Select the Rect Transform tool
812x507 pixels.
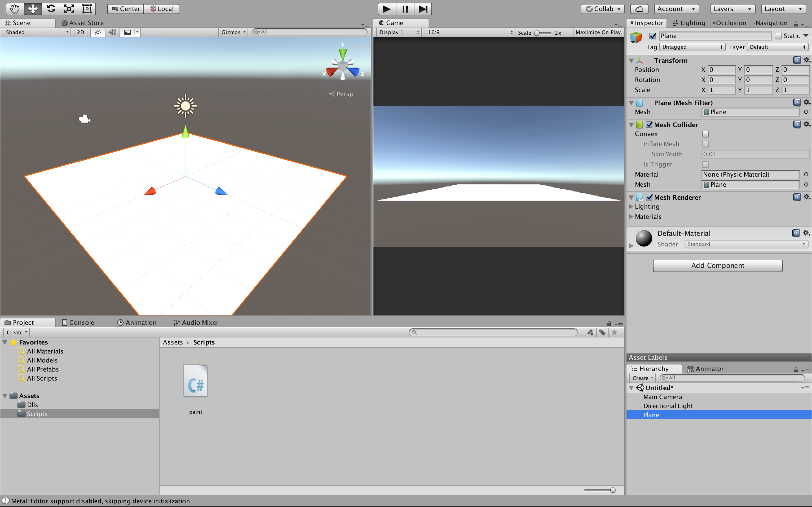(87, 9)
